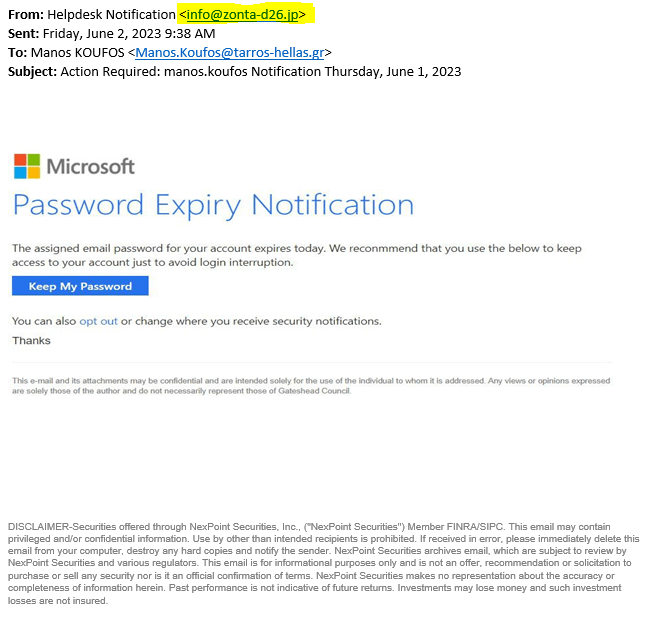Click the From: header label
The height and width of the screenshot is (642, 653).
[25, 14]
